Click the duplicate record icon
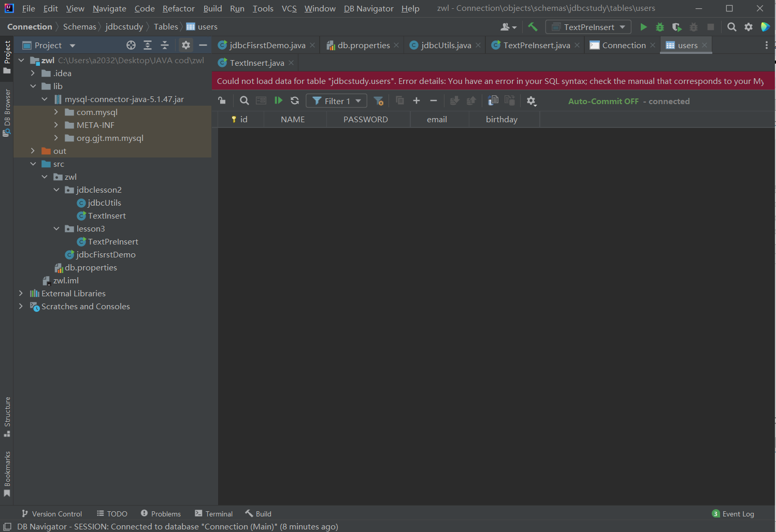 click(399, 100)
